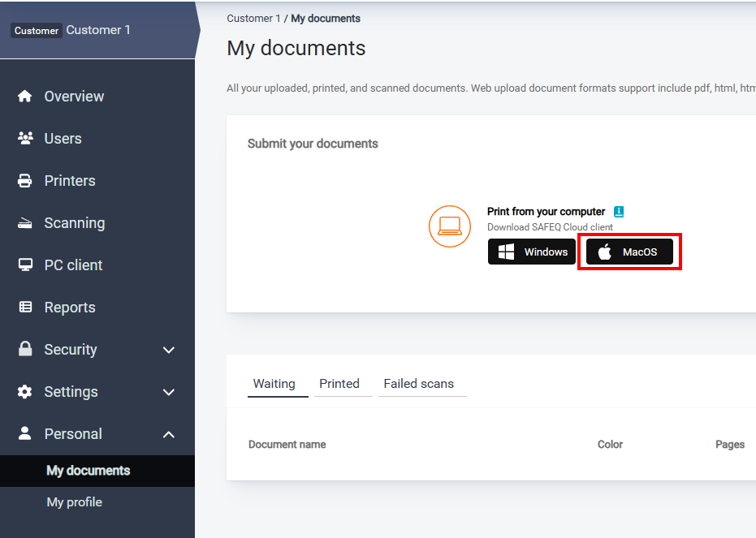Switch to the Printed tab
Image resolution: width=756 pixels, height=538 pixels.
339,384
